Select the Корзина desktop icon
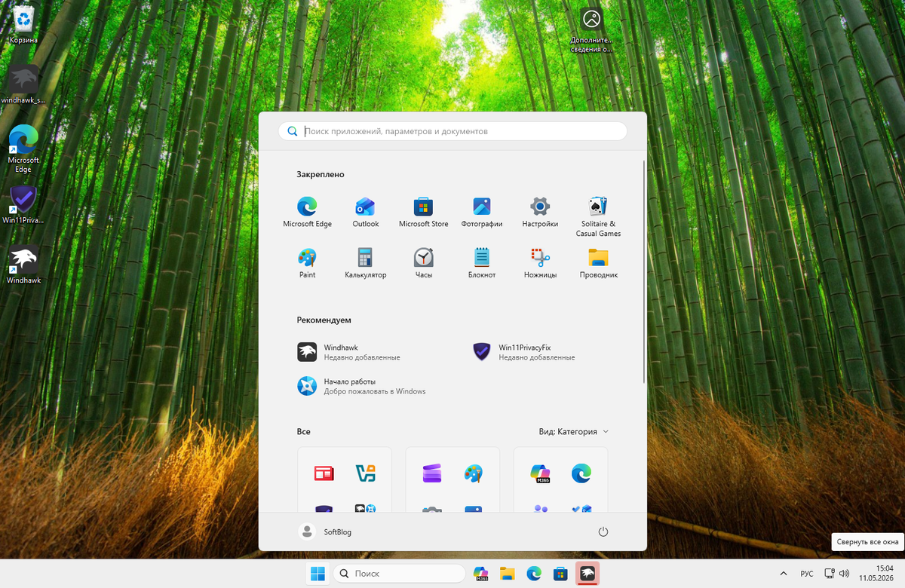905x588 pixels. (x=23, y=24)
